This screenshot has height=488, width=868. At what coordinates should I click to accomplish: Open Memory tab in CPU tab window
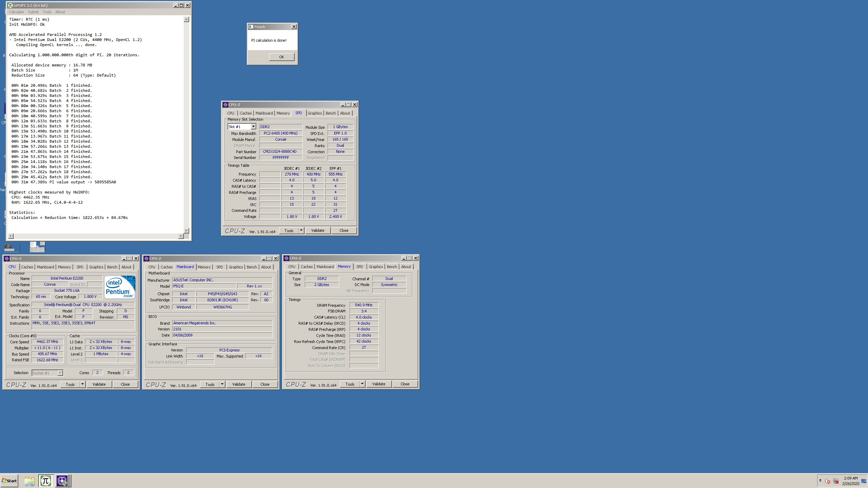(64, 267)
